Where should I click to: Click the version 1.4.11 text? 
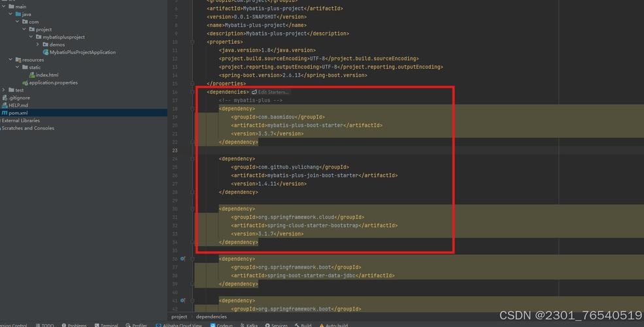point(269,184)
